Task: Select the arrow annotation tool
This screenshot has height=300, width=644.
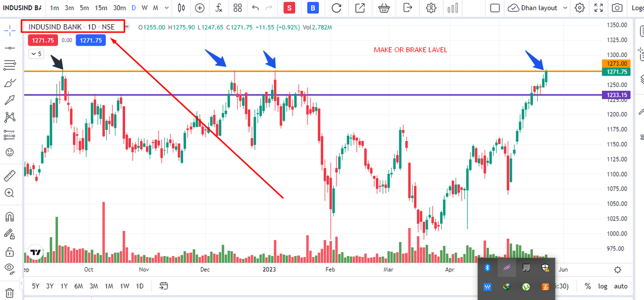Action: click(x=9, y=100)
